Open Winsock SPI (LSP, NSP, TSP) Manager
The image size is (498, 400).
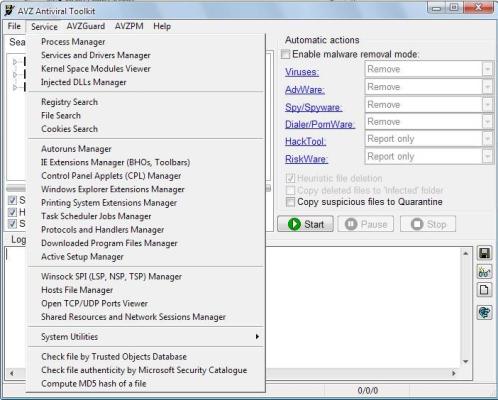pos(146,276)
